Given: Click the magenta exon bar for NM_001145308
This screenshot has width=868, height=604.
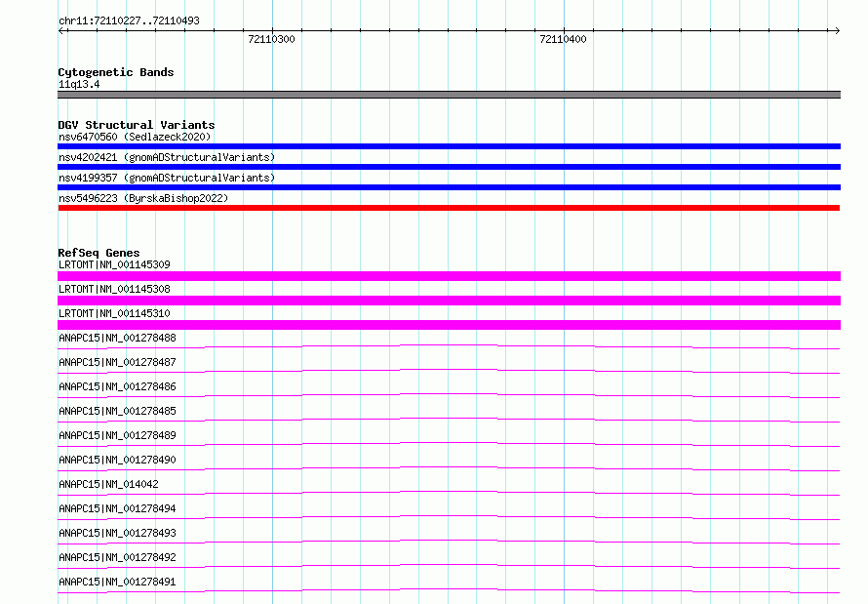Looking at the screenshot, I should point(449,301).
